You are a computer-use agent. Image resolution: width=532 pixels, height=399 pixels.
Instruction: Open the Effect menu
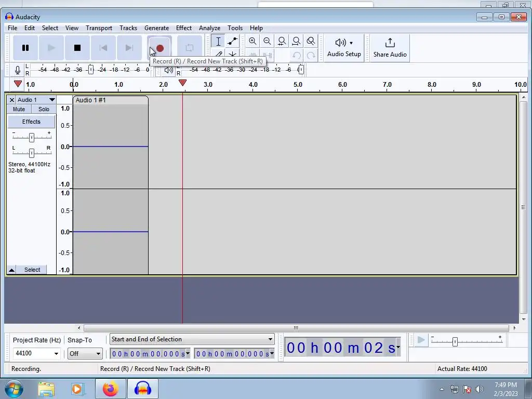click(183, 28)
